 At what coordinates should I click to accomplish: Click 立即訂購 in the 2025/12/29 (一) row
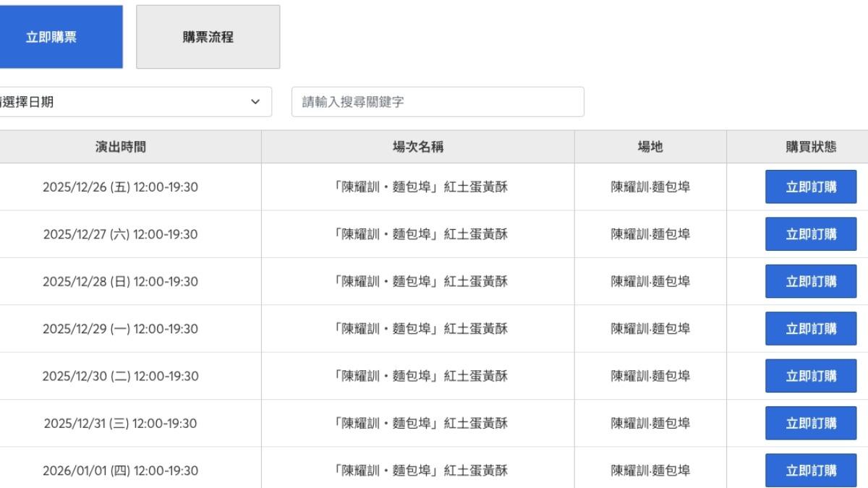point(811,329)
